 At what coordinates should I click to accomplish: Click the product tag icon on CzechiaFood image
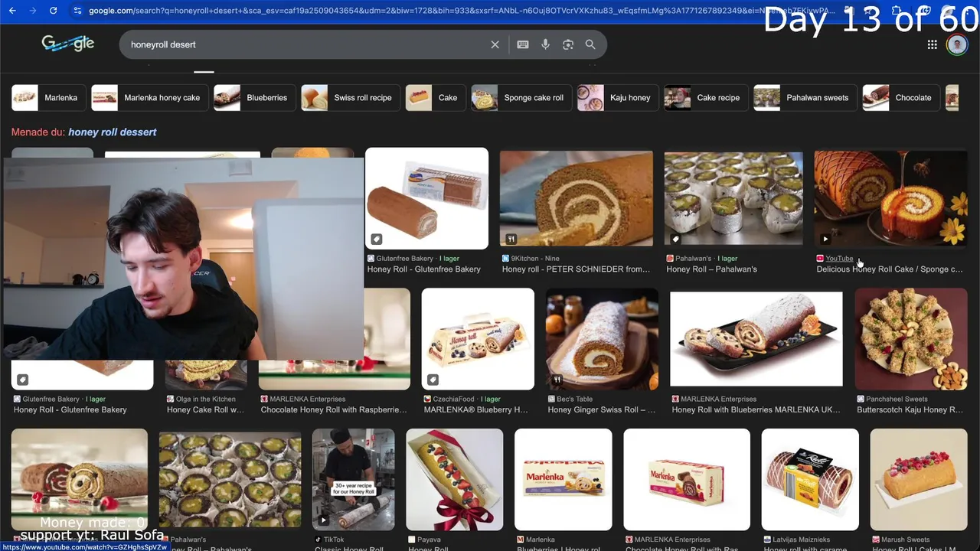433,380
